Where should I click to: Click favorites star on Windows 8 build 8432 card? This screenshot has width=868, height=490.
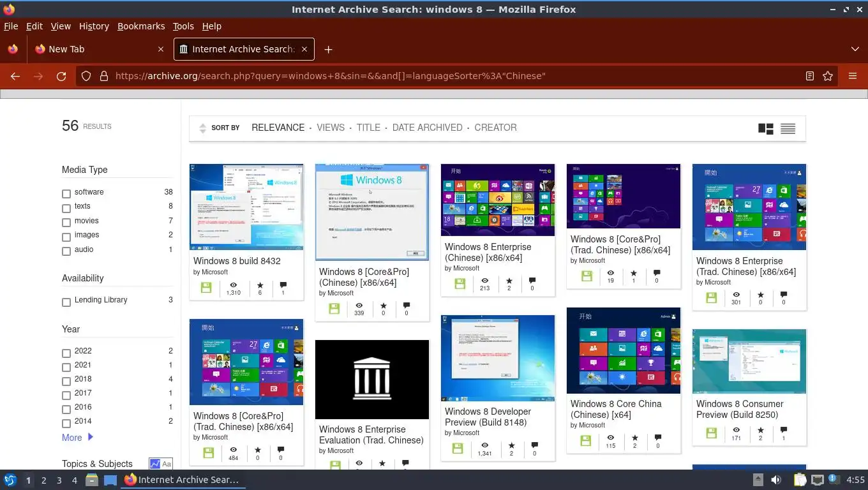260,285
